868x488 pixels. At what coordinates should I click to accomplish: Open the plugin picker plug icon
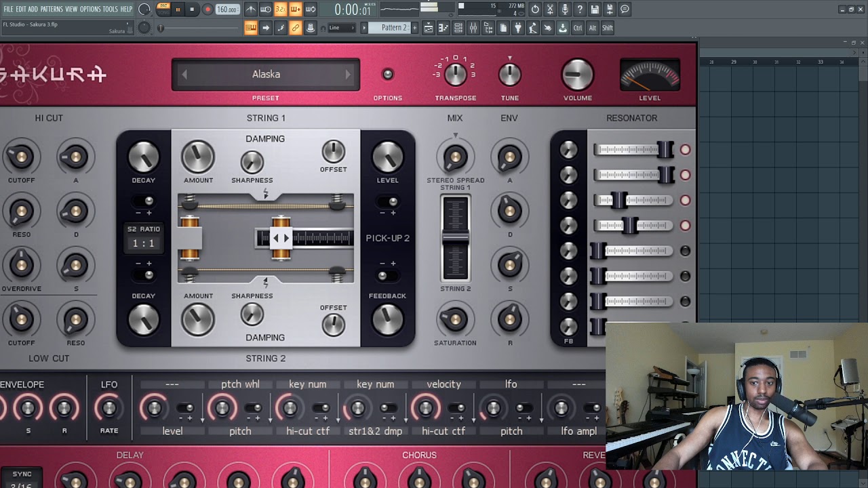[518, 28]
